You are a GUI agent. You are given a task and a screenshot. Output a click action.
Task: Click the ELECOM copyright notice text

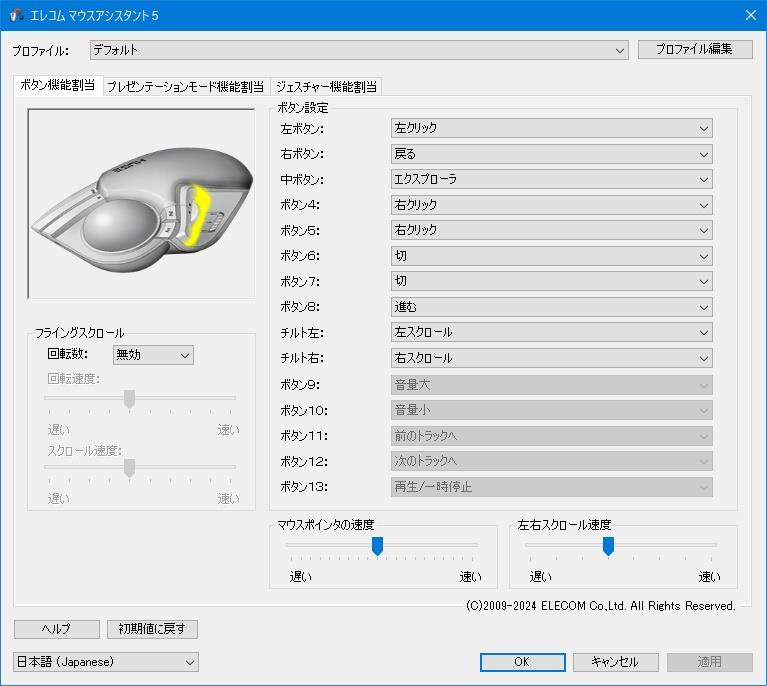pyautogui.click(x=601, y=606)
